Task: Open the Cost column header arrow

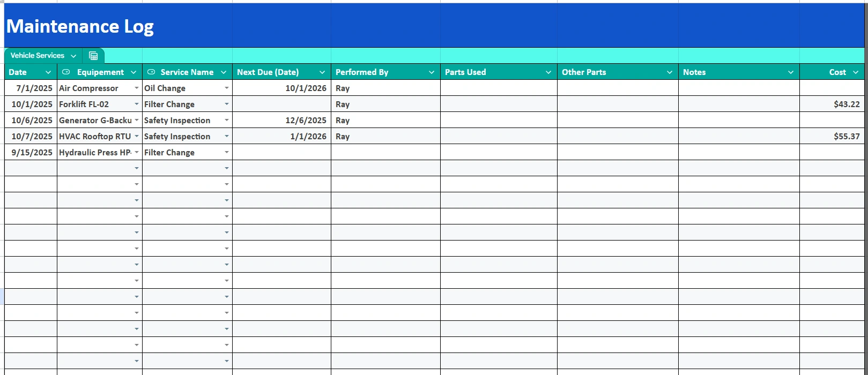Action: pos(856,72)
